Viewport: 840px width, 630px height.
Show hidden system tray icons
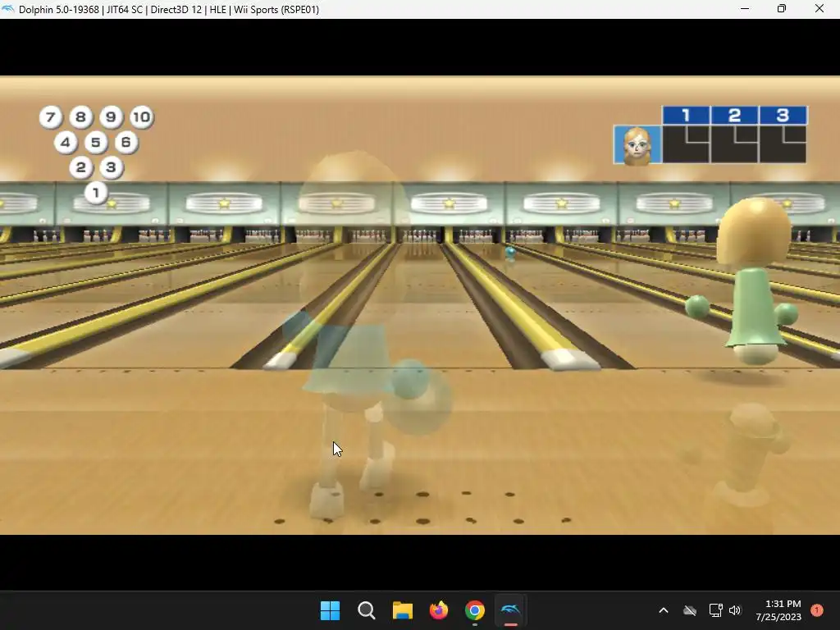click(x=663, y=610)
